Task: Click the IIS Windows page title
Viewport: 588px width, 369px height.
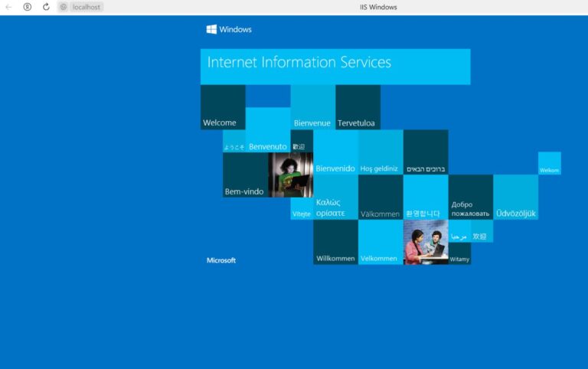Action: click(378, 7)
